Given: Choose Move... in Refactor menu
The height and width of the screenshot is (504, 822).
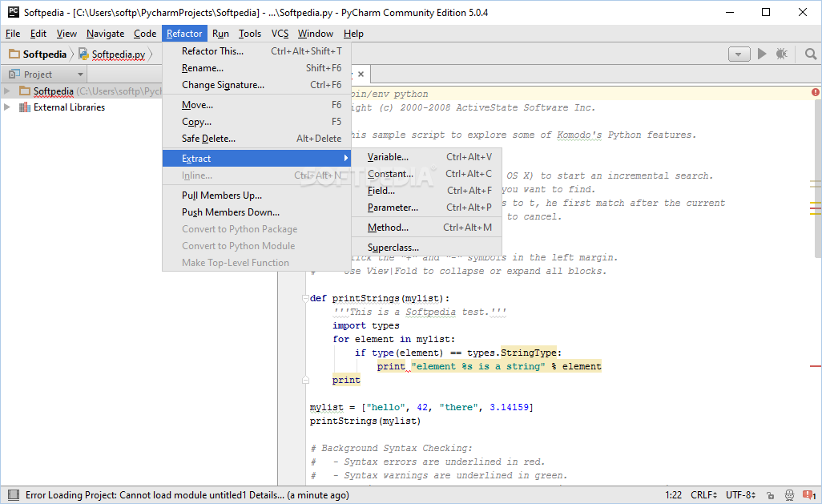Looking at the screenshot, I should tap(256, 105).
